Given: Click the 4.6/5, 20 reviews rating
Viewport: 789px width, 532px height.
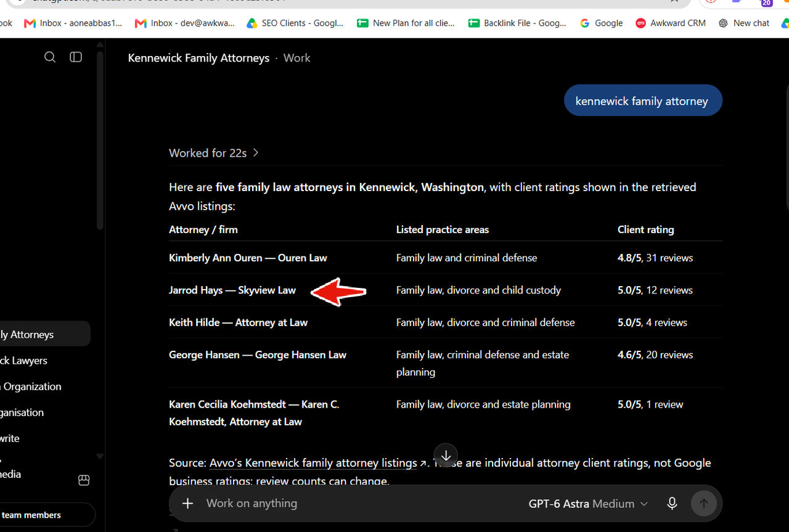Looking at the screenshot, I should 655,355.
